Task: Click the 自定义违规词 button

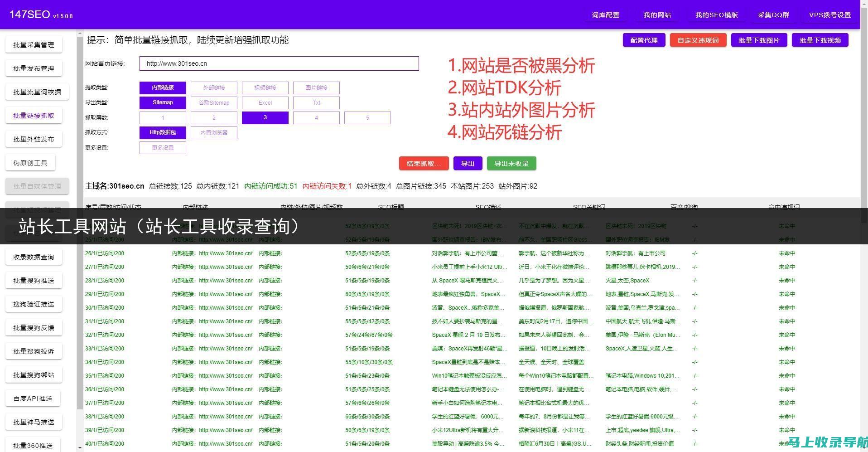Action: (x=698, y=40)
